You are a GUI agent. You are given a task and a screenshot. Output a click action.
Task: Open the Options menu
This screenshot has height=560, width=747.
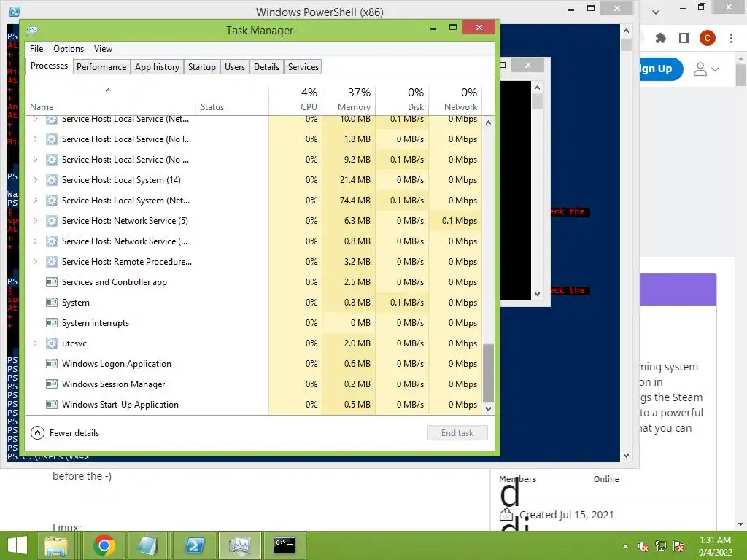[69, 49]
